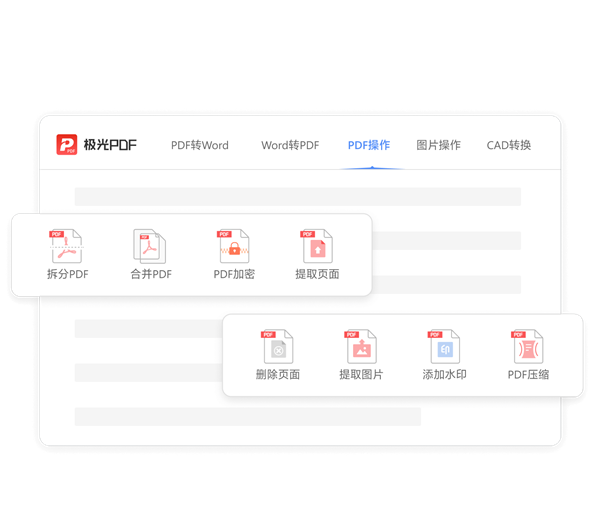
Task: Click the 极光PDF brand name text
Action: coord(110,145)
